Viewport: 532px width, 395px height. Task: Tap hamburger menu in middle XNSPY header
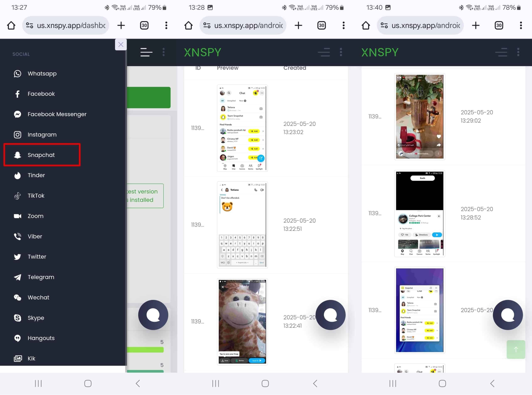tap(324, 52)
